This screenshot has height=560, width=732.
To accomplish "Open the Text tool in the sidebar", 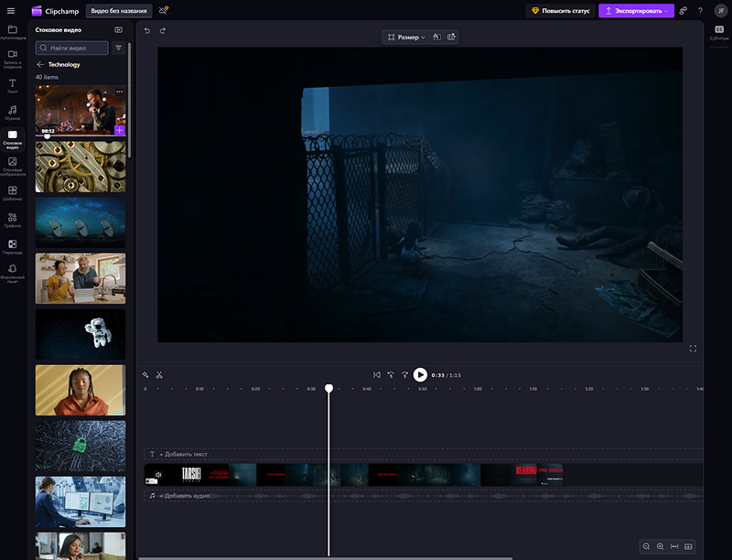I will click(x=13, y=86).
